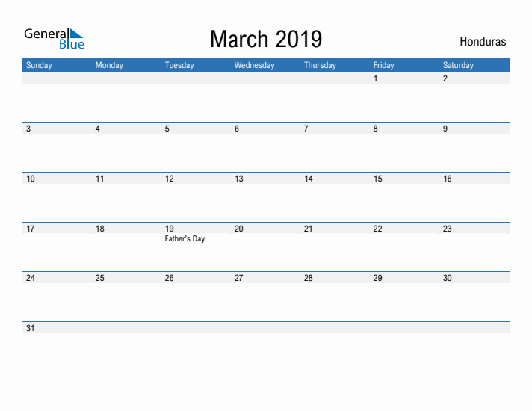Select date 11 on Monday
The width and height of the screenshot is (532, 411).
pos(100,179)
